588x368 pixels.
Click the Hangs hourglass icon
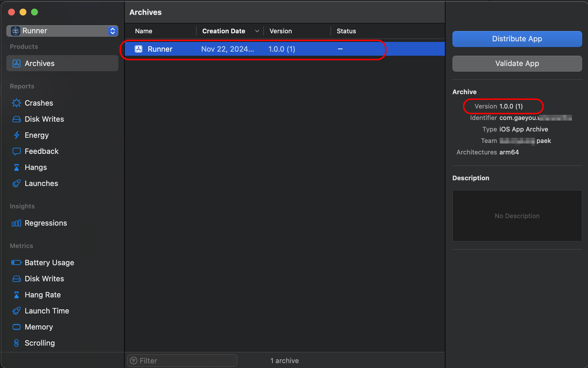pos(16,167)
